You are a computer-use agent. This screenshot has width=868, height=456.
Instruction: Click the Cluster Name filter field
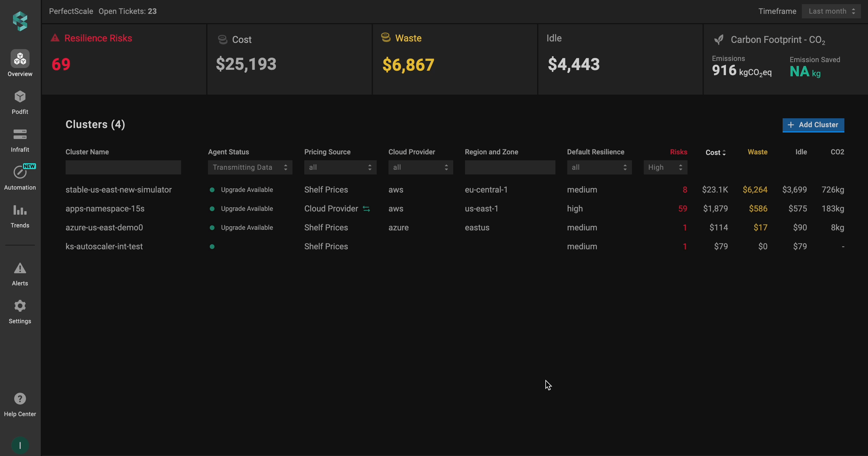123,168
